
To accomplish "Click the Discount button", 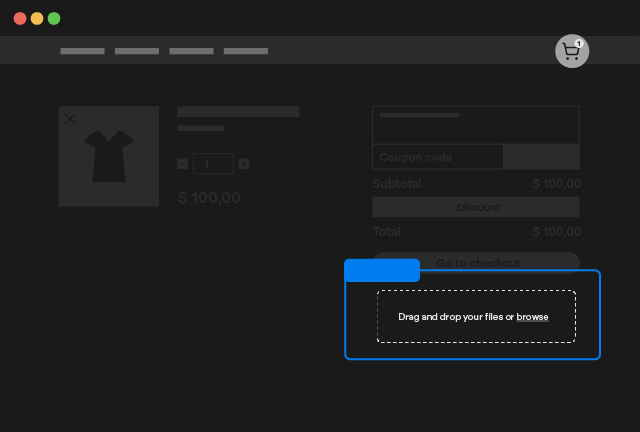I will coord(476,207).
